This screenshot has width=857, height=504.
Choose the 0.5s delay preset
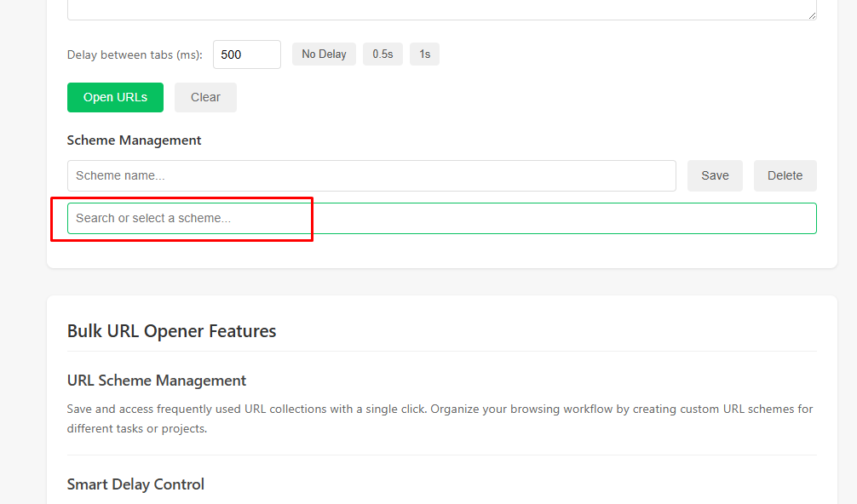(x=382, y=54)
